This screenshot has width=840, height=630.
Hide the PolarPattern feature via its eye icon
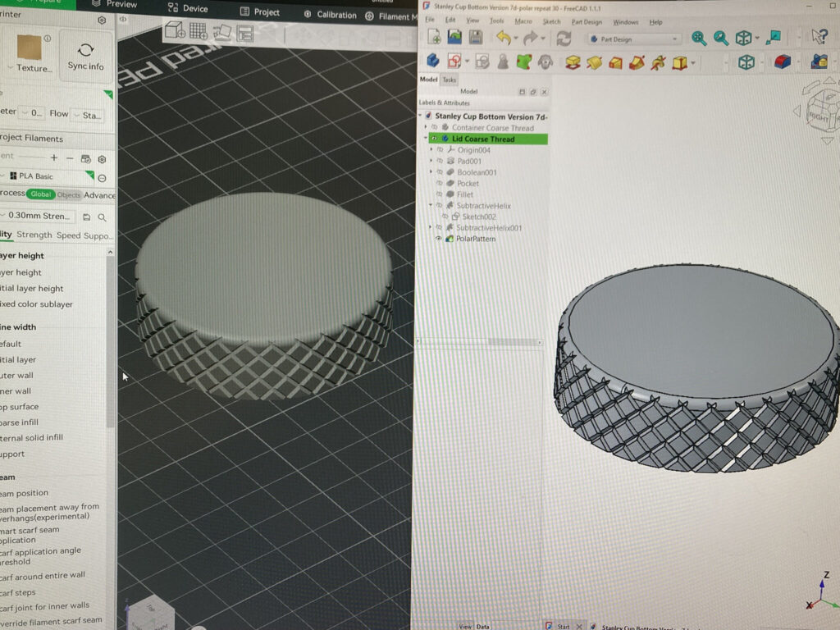pos(439,239)
